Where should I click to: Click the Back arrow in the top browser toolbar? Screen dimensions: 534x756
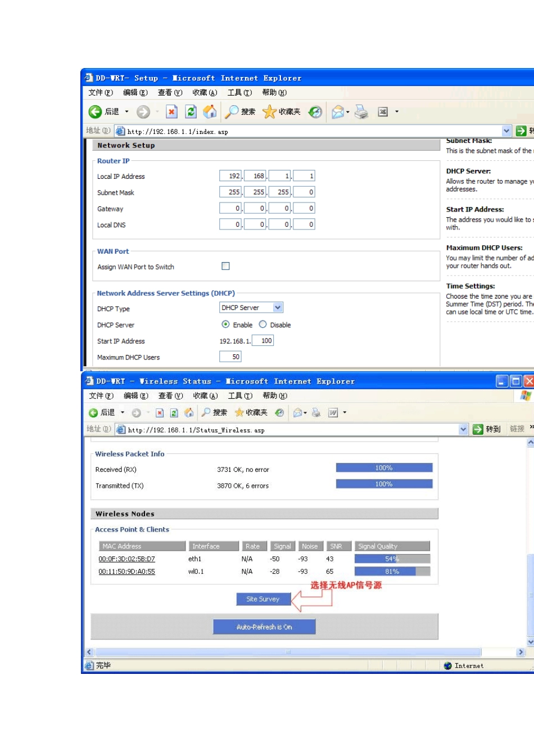(95, 112)
